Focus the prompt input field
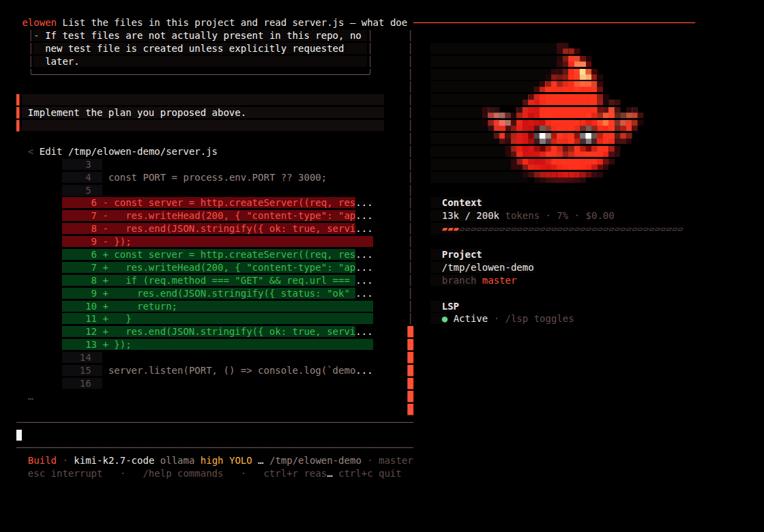This screenshot has height=532, width=764. click(x=214, y=435)
